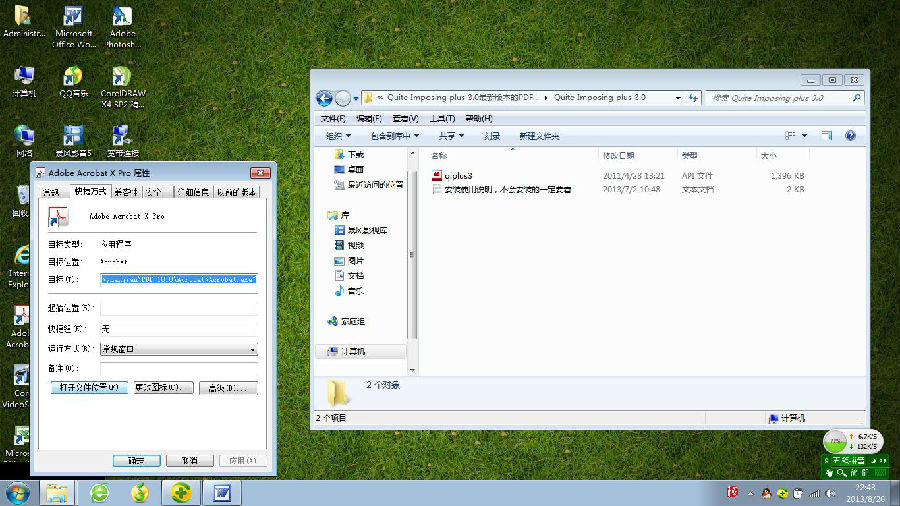Click the Windows Start orb
900x506 pixels.
click(x=17, y=493)
